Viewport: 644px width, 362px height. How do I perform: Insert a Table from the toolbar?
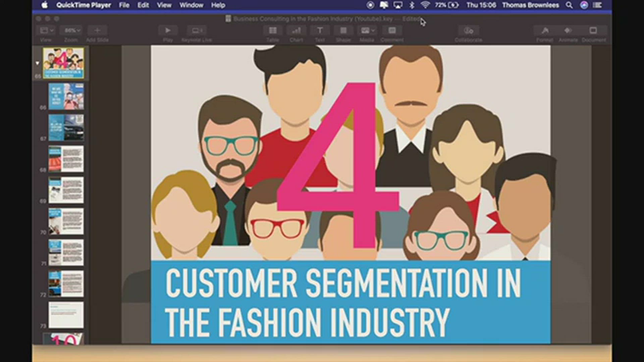click(273, 31)
